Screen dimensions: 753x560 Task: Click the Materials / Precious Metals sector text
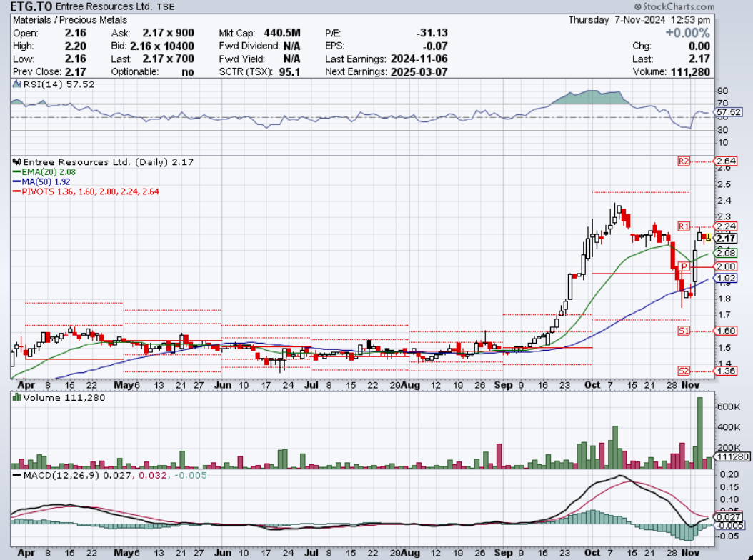tap(70, 20)
